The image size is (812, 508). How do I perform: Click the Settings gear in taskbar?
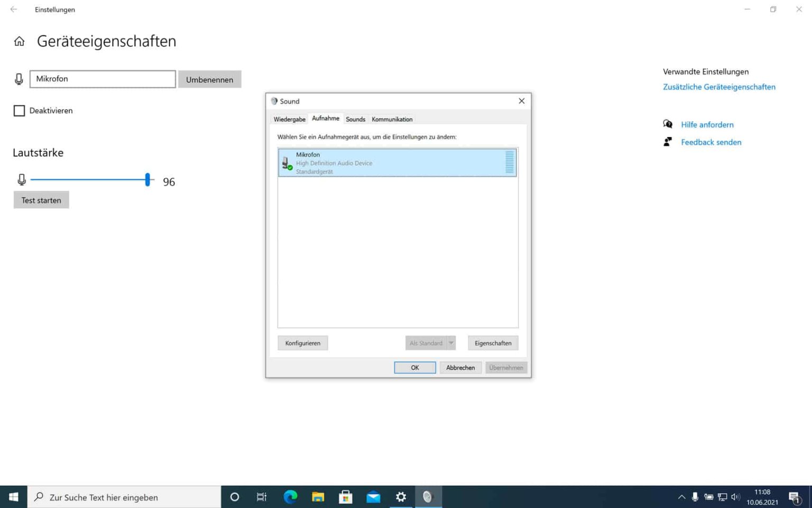click(x=401, y=497)
